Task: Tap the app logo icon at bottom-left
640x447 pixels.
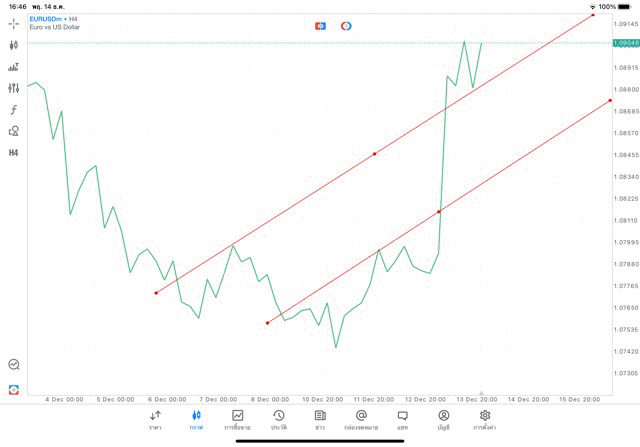Action: pyautogui.click(x=14, y=389)
